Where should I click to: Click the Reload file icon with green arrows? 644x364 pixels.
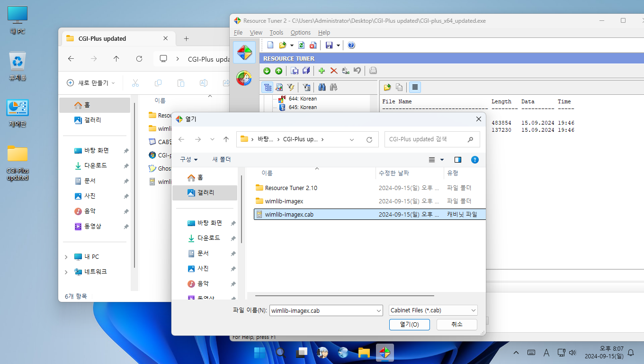coord(302,45)
